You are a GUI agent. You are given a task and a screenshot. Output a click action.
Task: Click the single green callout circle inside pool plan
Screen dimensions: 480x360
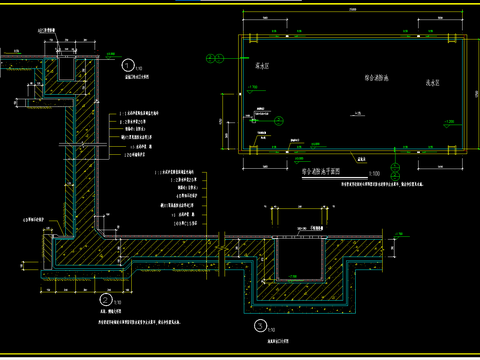pyautogui.click(x=279, y=121)
